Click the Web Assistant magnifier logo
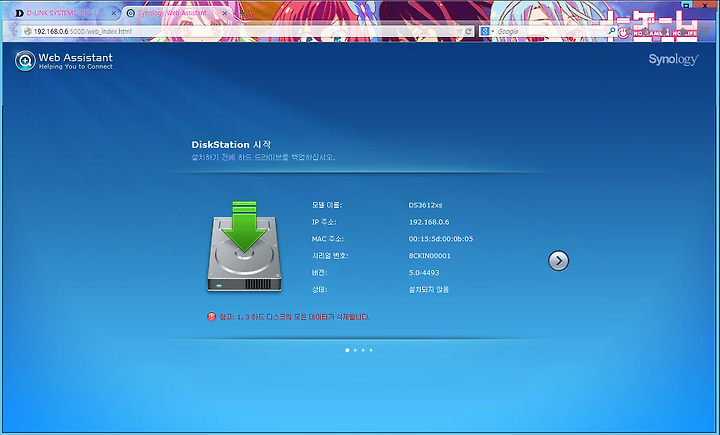This screenshot has width=720, height=435. 25,61
